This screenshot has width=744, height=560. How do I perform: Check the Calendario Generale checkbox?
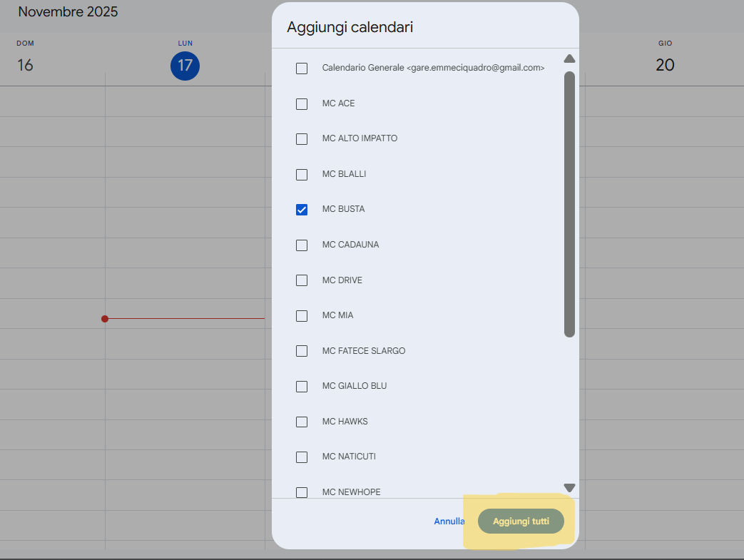(x=302, y=68)
